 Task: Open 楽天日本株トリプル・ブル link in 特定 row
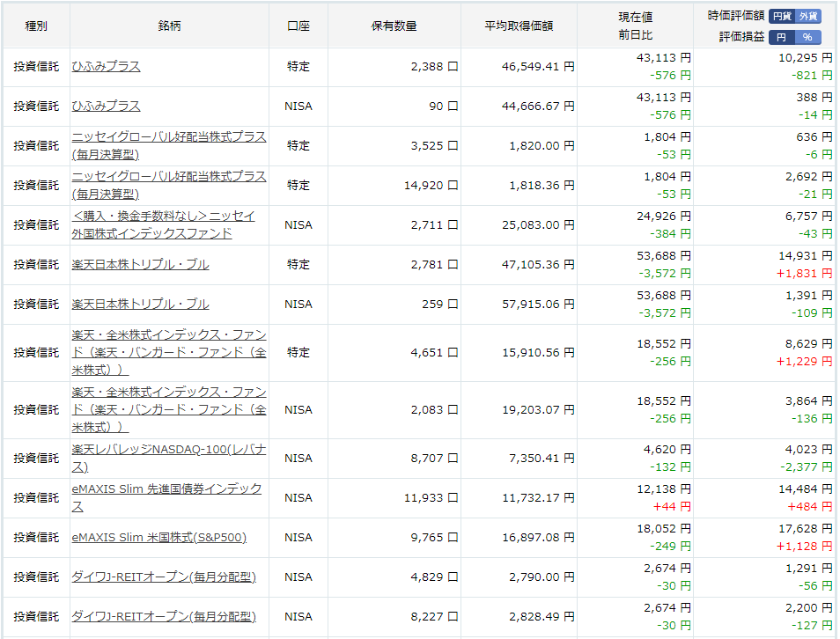click(140, 265)
